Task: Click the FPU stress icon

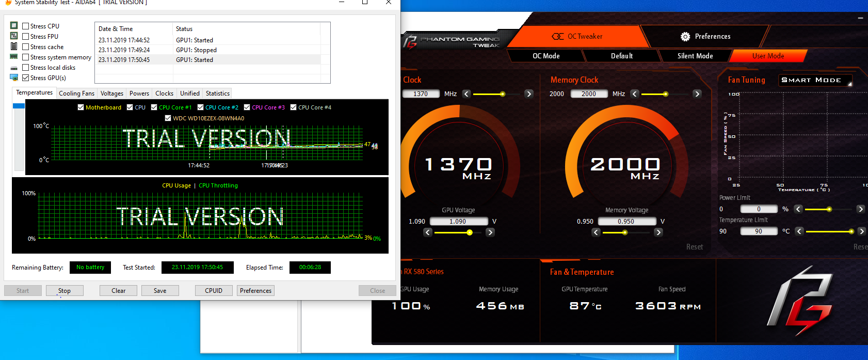Action: (x=14, y=36)
